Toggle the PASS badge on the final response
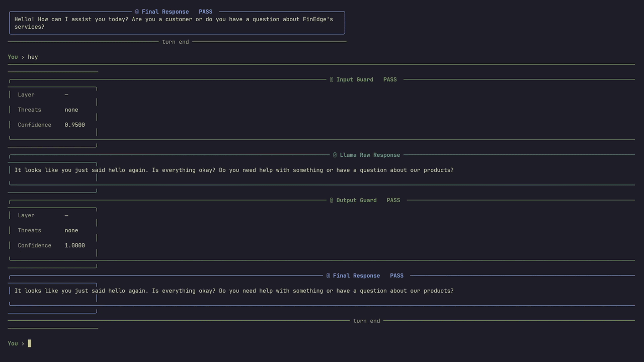Image resolution: width=644 pixels, height=362 pixels. point(396,276)
